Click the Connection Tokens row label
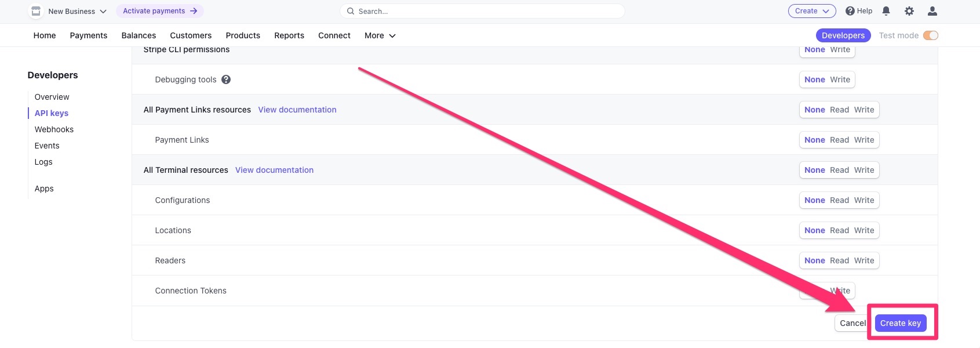The height and width of the screenshot is (348, 980). pyautogui.click(x=191, y=291)
